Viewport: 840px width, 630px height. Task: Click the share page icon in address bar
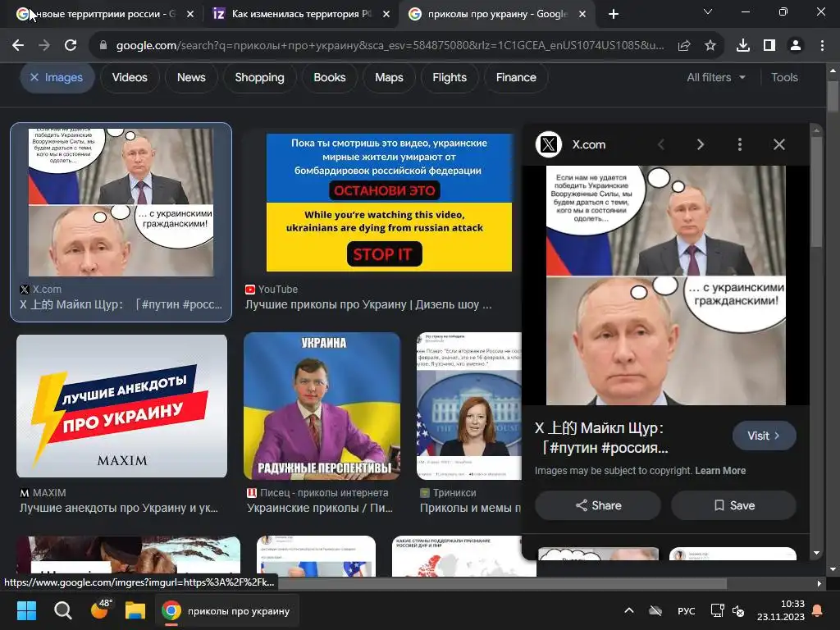pyautogui.click(x=684, y=46)
